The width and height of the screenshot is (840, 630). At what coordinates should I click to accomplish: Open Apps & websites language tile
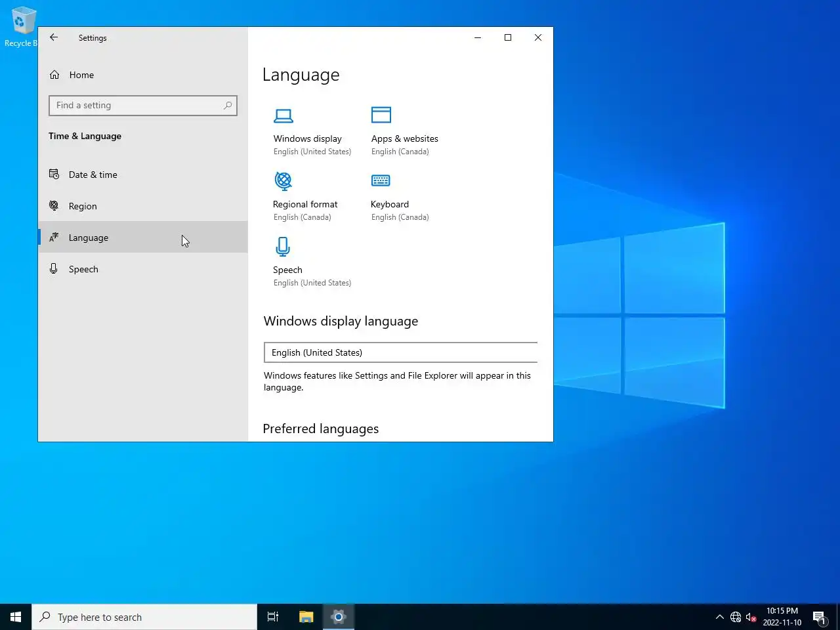(404, 138)
